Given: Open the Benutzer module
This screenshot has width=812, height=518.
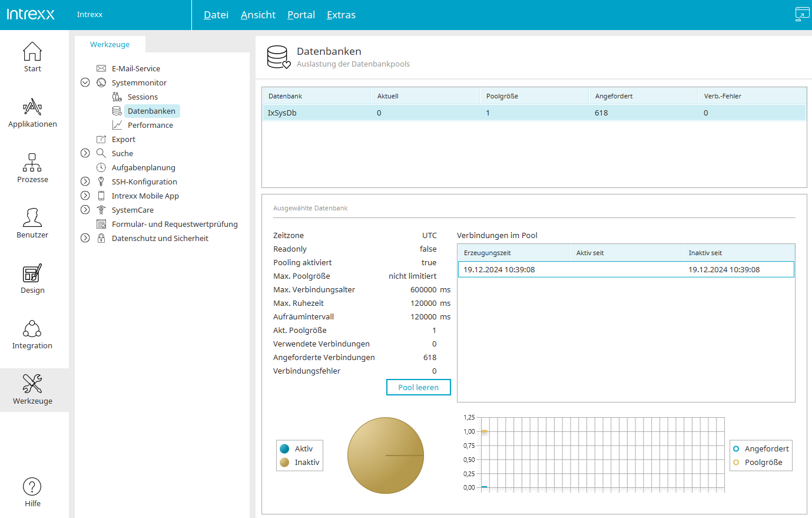Looking at the screenshot, I should (32, 223).
